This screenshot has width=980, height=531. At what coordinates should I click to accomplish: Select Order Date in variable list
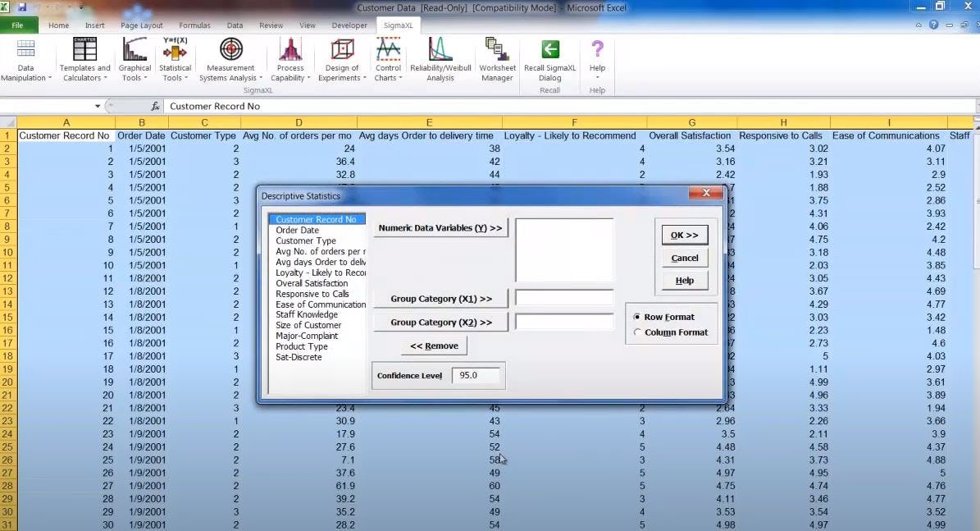[x=317, y=230]
